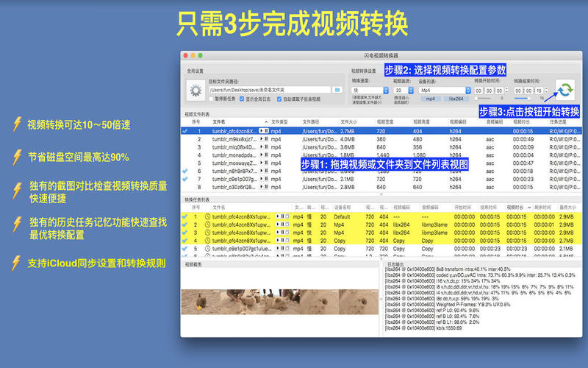Pause the tumblr_m9kx8xjz7 video in file list
The height and width of the screenshot is (368, 588).
point(265,138)
